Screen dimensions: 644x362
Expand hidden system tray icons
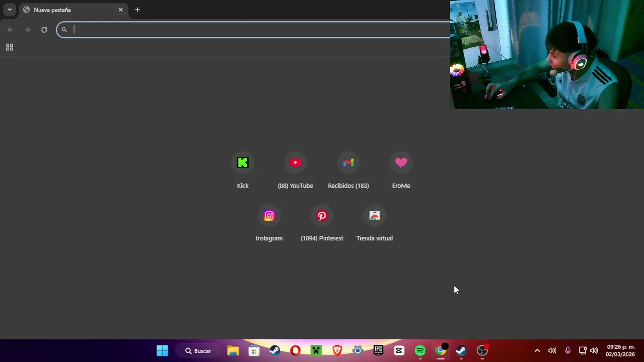[x=537, y=351]
